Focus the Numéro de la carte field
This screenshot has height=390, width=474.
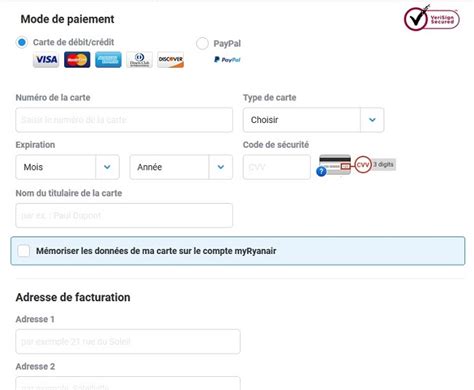tap(124, 120)
